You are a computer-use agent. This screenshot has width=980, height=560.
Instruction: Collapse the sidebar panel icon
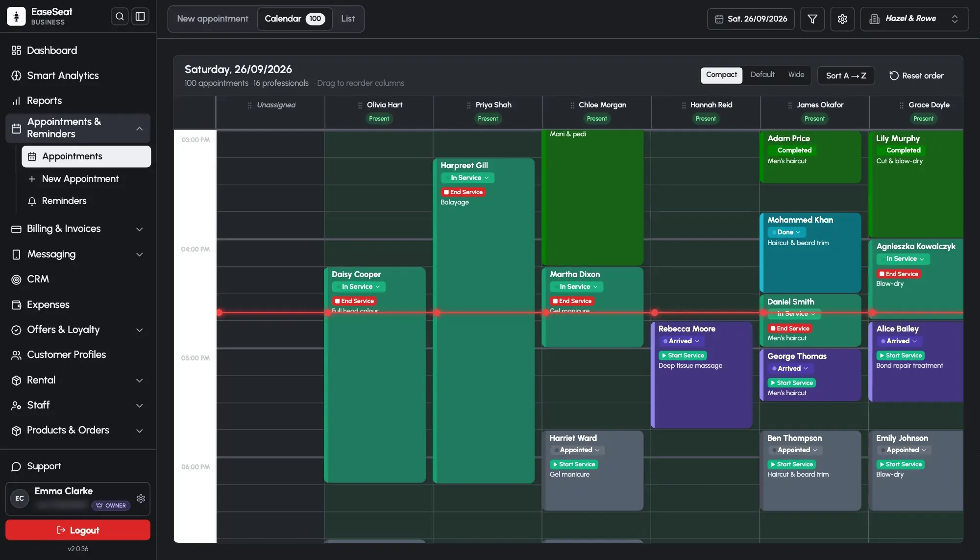pyautogui.click(x=140, y=17)
